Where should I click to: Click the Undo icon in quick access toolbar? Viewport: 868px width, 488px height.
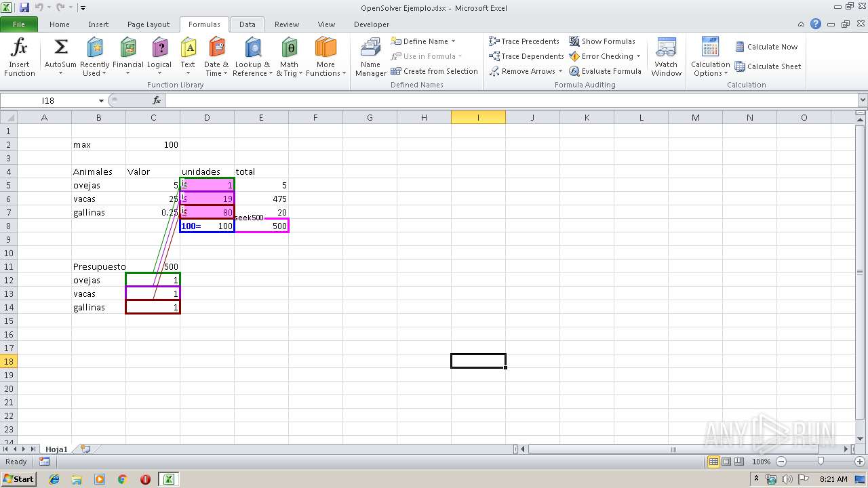click(39, 7)
